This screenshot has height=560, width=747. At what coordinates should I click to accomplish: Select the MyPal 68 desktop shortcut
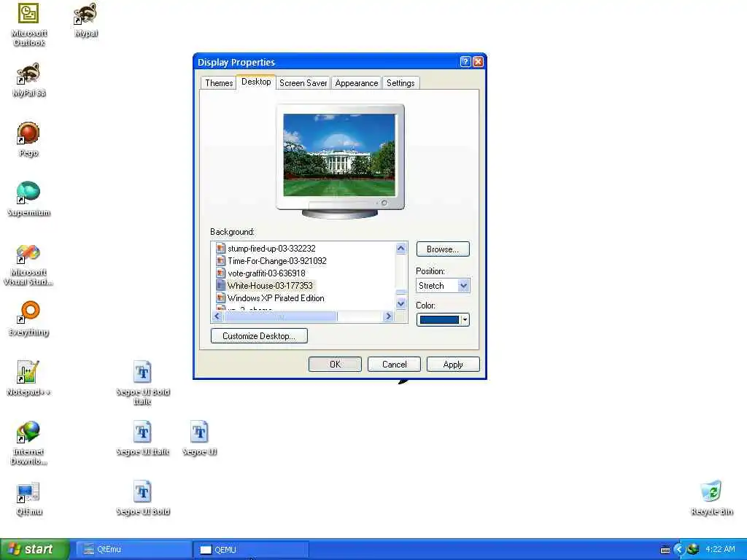pyautogui.click(x=28, y=79)
